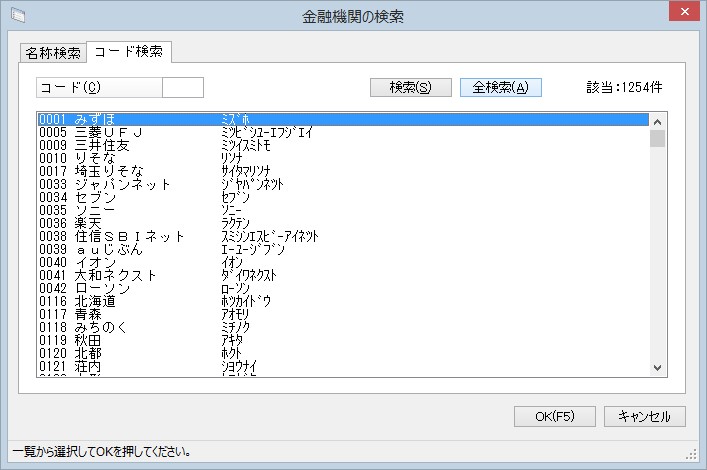Select row 0039 auじぶん
The width and height of the screenshot is (707, 470).
343,249
